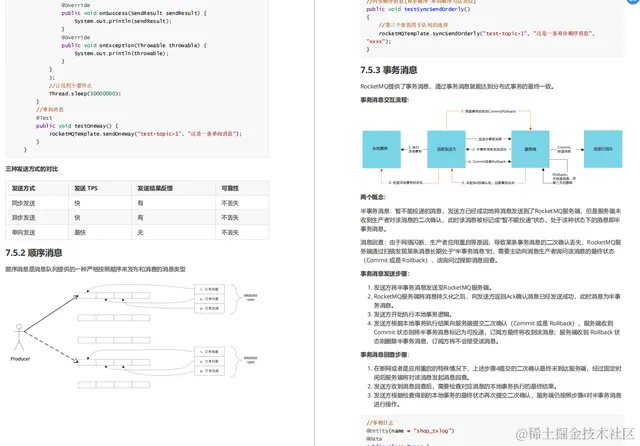Click "不丢失" in the 同步发送 row
640x446 pixels.
point(230,203)
